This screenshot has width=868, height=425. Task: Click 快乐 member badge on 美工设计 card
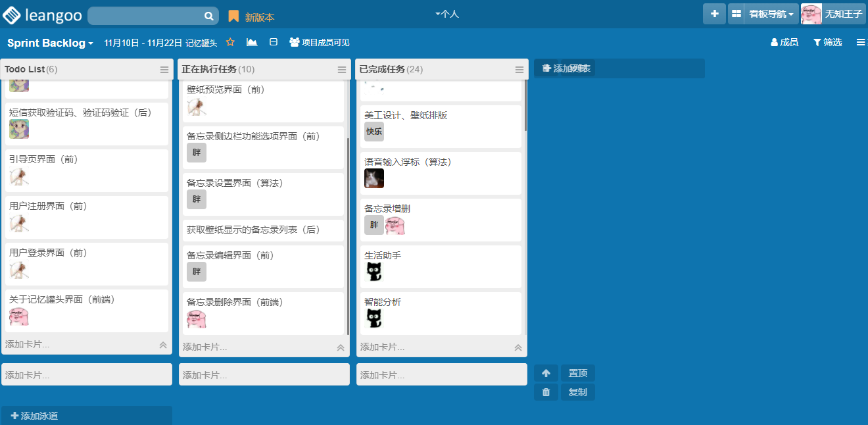374,132
